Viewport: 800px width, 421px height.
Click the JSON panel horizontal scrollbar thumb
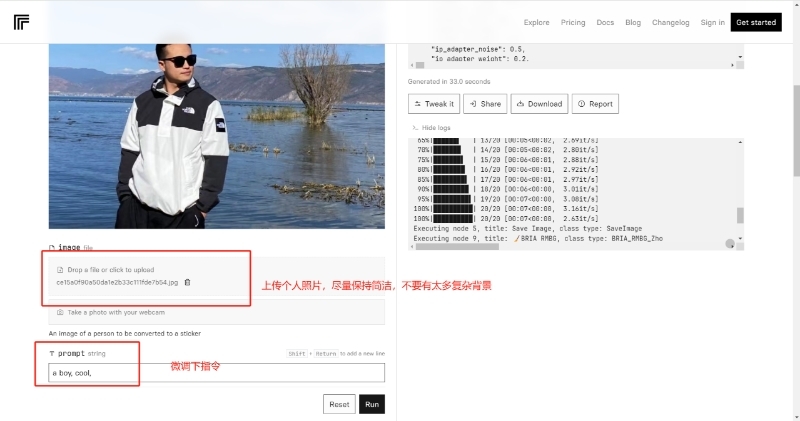(x=420, y=65)
